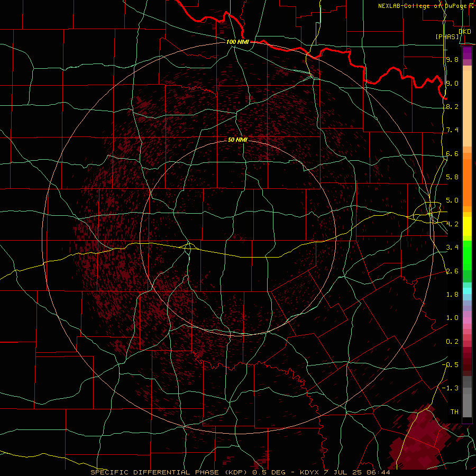Click the 5.0 value on the color scale

click(x=452, y=200)
